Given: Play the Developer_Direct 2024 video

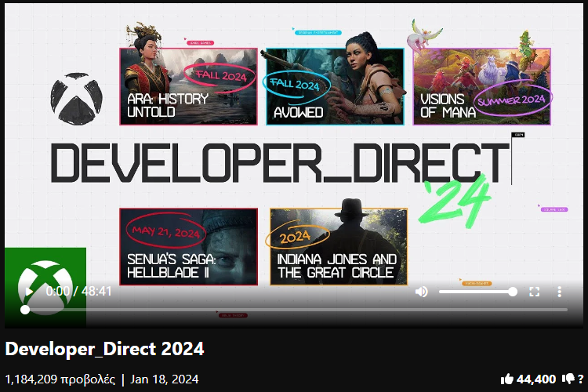Looking at the screenshot, I should [29, 292].
